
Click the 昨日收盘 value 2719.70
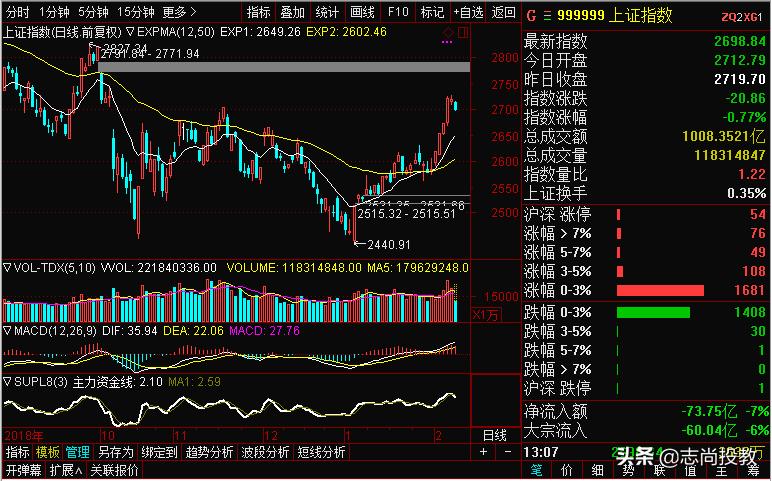pyautogui.click(x=740, y=79)
